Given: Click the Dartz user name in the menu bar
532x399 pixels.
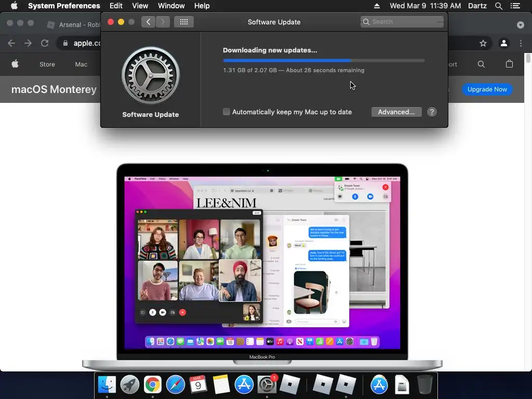Looking at the screenshot, I should pos(477,6).
